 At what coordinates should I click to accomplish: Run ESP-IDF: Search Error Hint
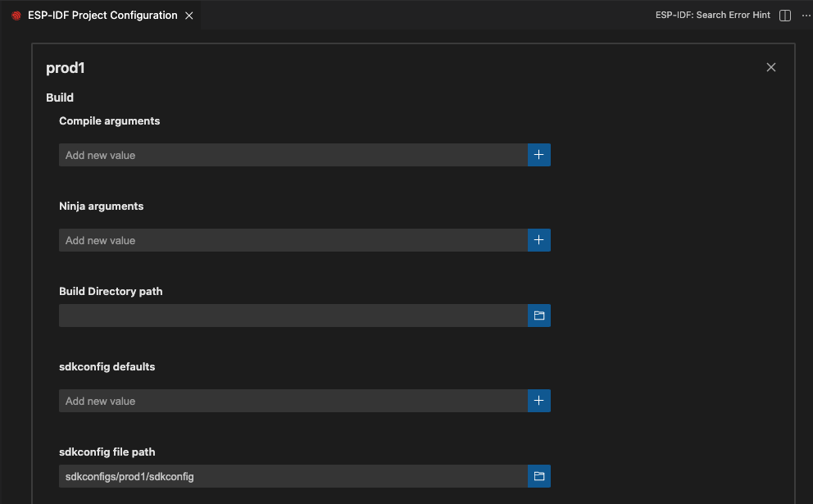point(712,16)
